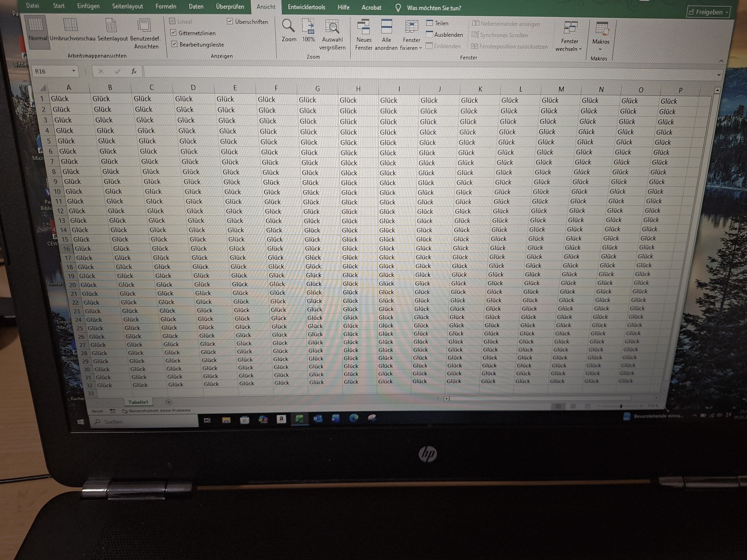Toggle the Bearbeitungsleiste checkbox
The image size is (747, 560).
coord(174,44)
